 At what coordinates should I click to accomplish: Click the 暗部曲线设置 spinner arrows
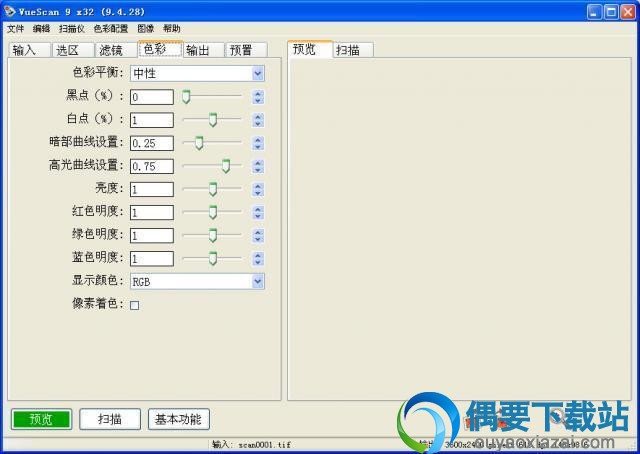pos(258,143)
